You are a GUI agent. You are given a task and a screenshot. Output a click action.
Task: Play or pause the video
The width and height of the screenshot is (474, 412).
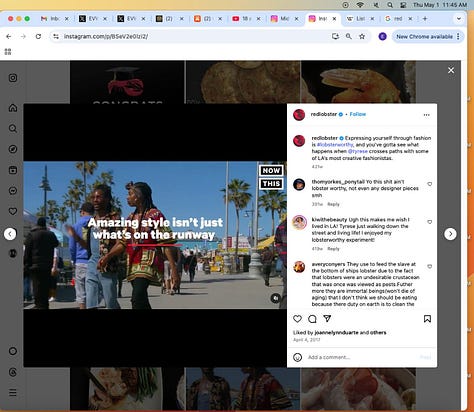pos(155,235)
